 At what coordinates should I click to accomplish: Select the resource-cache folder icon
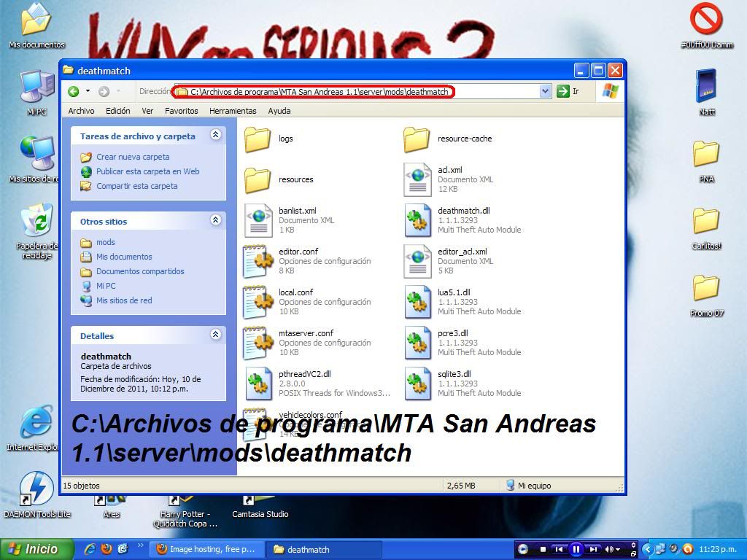tap(417, 139)
